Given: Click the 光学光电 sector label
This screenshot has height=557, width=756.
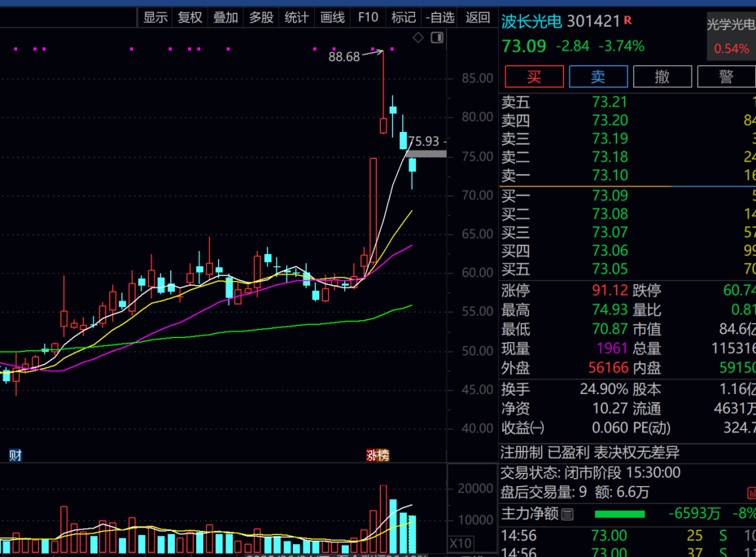Looking at the screenshot, I should coord(731,24).
